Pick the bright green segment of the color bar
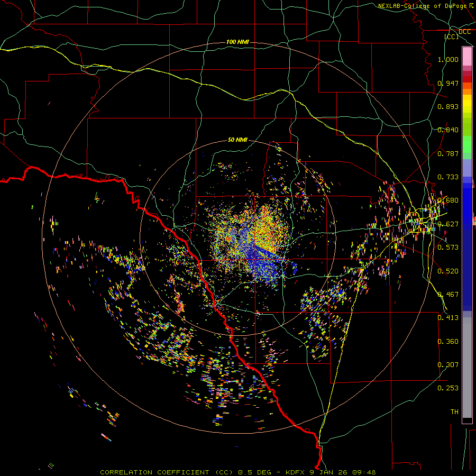Image resolution: width=476 pixels, height=476 pixels. tap(467, 144)
